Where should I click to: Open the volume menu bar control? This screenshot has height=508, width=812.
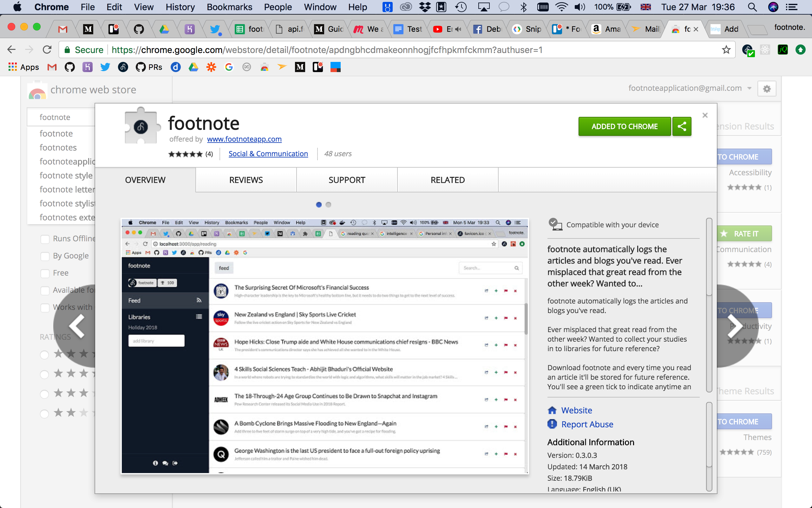tap(580, 7)
